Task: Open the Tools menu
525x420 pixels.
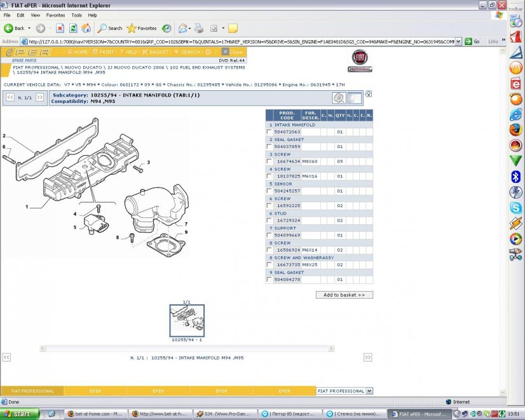Action: pos(76,15)
